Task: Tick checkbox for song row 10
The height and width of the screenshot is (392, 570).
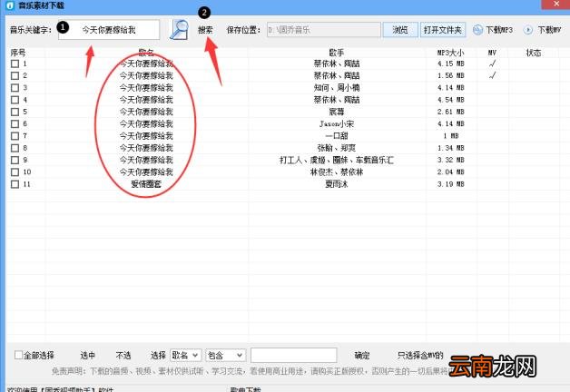Action: tap(15, 171)
